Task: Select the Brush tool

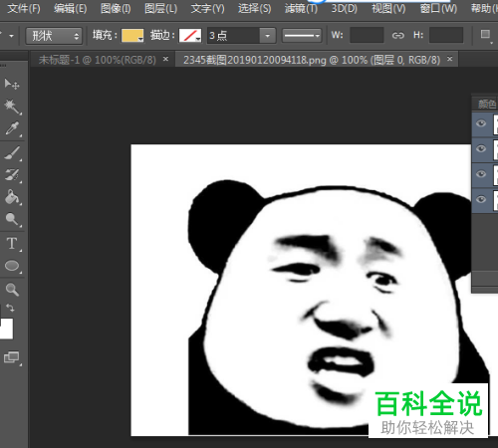Action: [12, 153]
